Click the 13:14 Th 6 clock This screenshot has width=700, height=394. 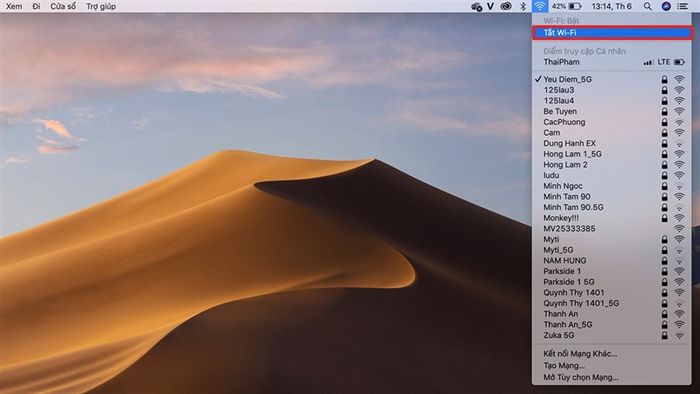(611, 6)
